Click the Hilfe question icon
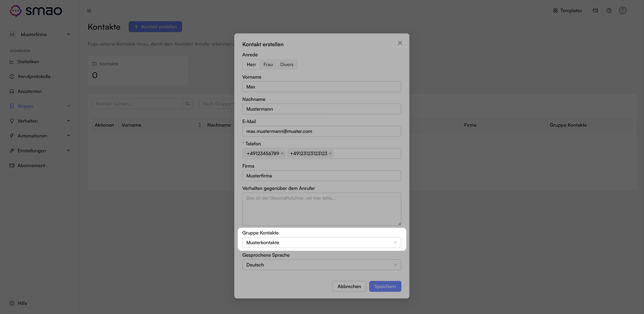Viewport: 644px width, 314px height. tap(12, 303)
